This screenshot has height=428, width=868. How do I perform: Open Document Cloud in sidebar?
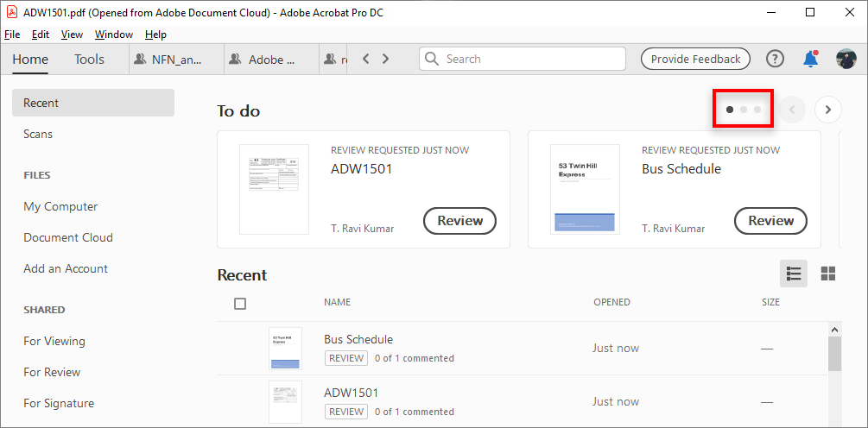pyautogui.click(x=68, y=237)
